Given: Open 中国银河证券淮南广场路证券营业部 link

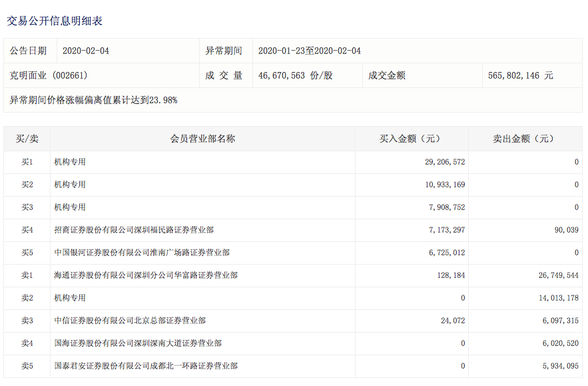Looking at the screenshot, I should click(x=141, y=253).
